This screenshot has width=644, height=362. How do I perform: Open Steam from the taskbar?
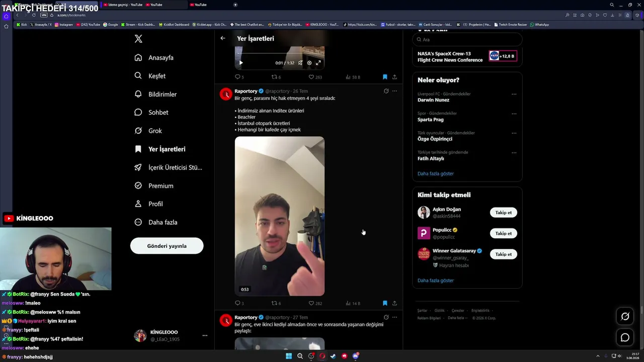pos(333,356)
